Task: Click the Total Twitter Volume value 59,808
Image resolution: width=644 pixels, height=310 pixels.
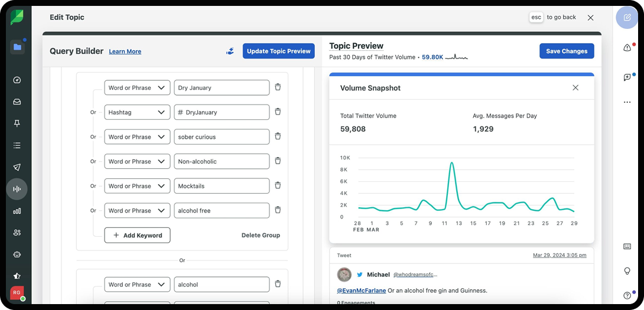Action: (x=353, y=129)
